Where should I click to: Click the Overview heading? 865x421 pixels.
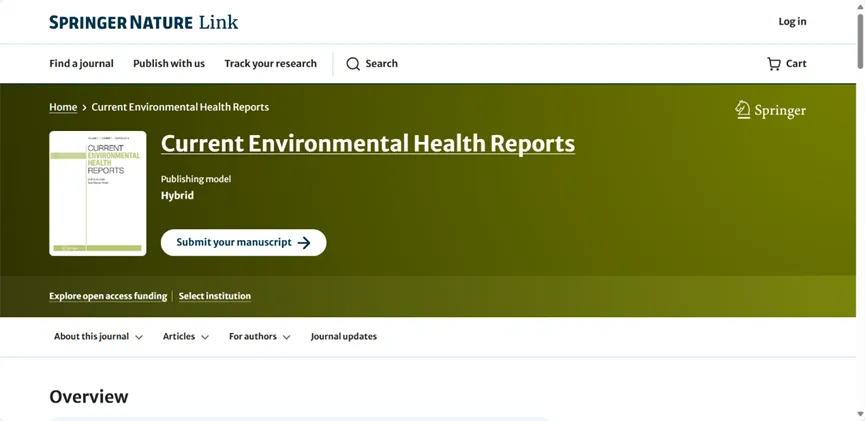(89, 397)
